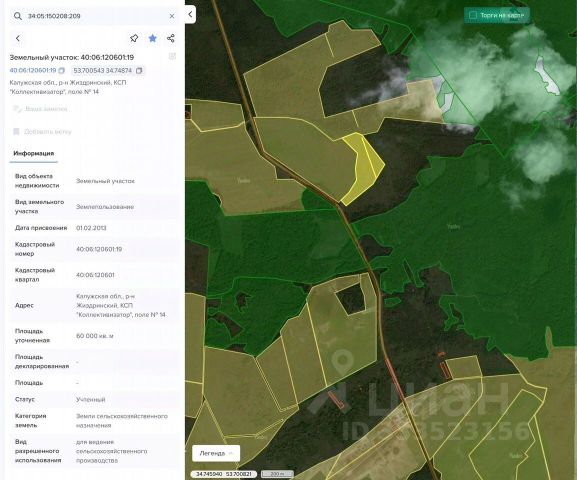Click the icon beside the plot title
This screenshot has width=577, height=480.
pos(172,56)
